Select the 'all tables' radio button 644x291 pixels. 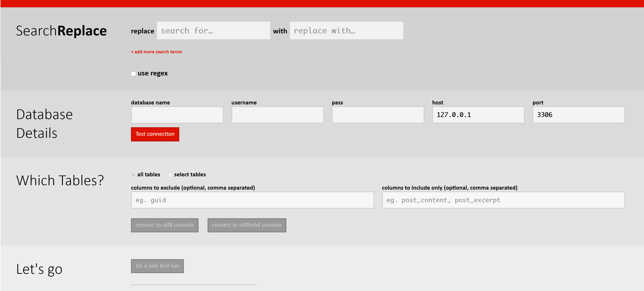click(134, 175)
